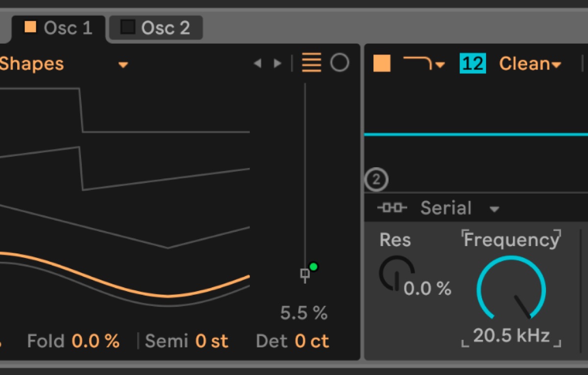Click the low-pass filter shape icon
This screenshot has height=375, width=588.
[417, 63]
